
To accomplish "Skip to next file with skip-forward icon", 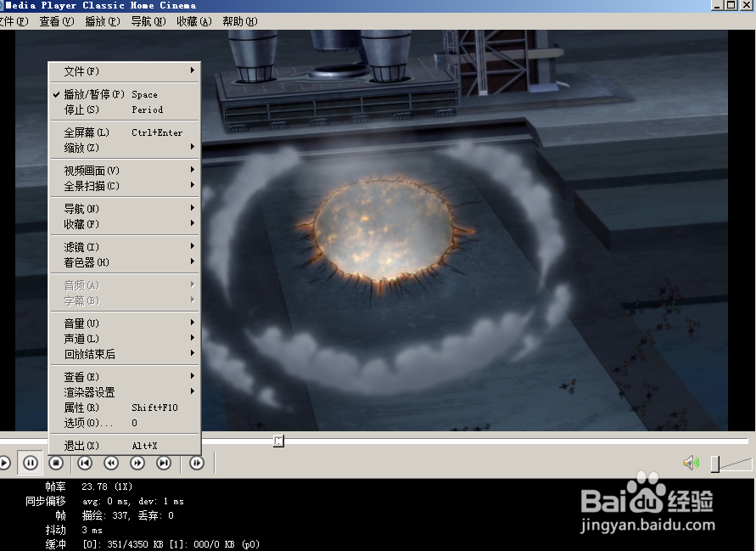I will click(164, 464).
